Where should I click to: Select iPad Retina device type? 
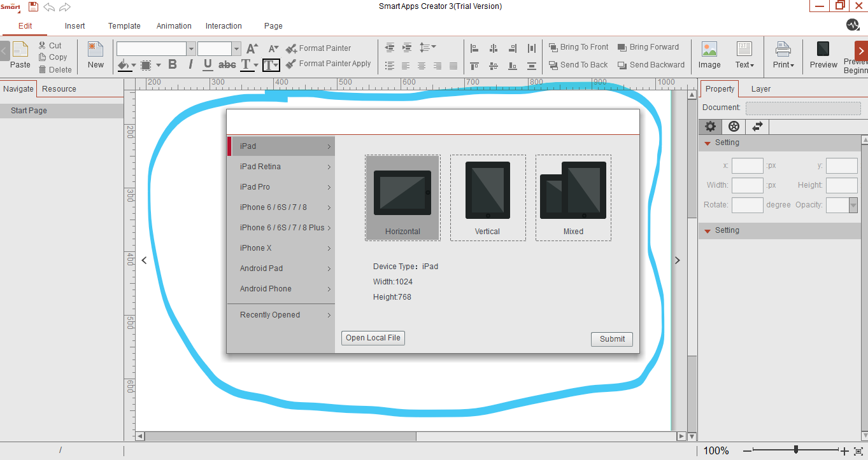(281, 167)
